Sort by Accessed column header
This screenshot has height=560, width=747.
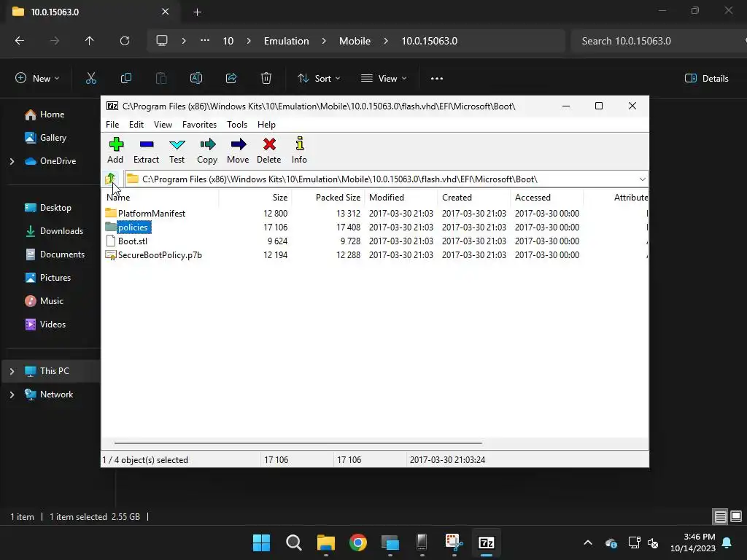pyautogui.click(x=547, y=197)
